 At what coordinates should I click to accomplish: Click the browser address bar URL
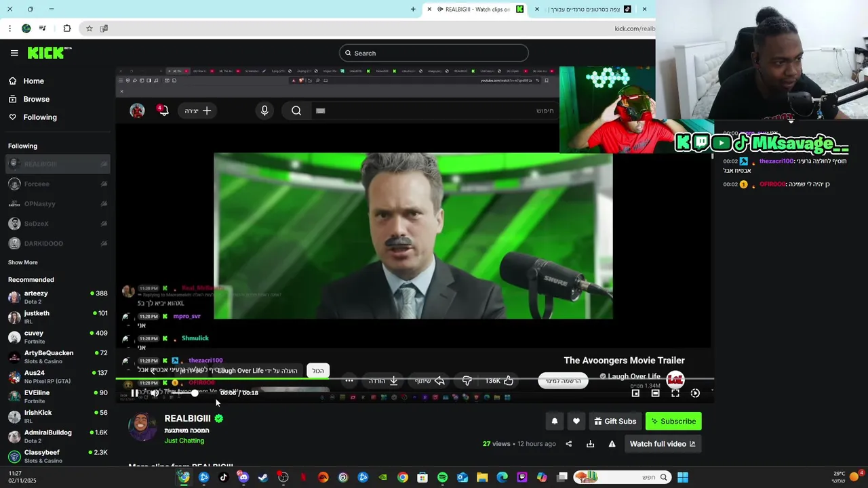[x=634, y=28]
